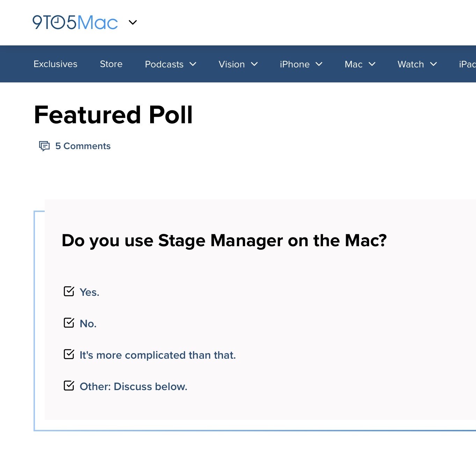
Task: Expand the dropdown next to 9to5Mac logo
Action: (x=133, y=22)
